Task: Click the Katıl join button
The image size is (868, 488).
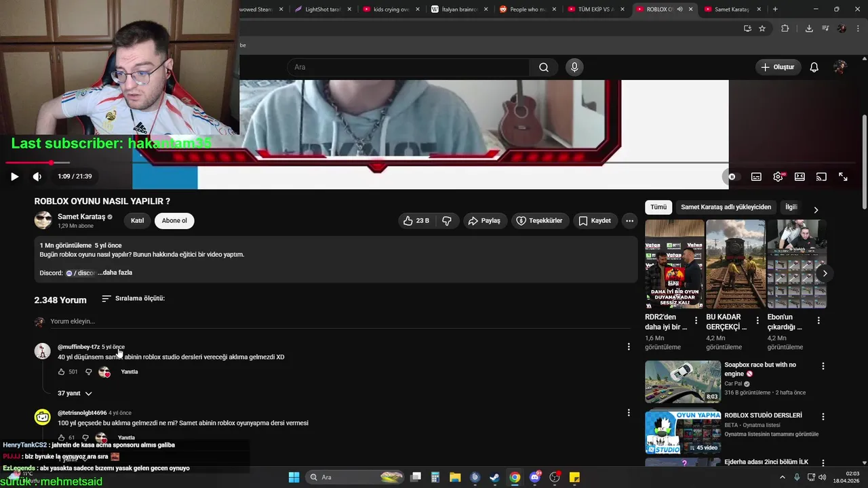Action: pos(138,220)
